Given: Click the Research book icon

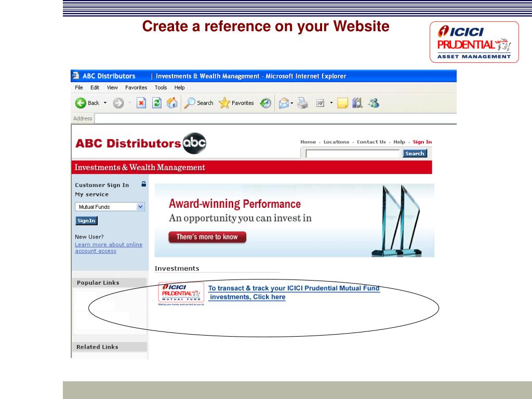Looking at the screenshot, I should coord(357,103).
